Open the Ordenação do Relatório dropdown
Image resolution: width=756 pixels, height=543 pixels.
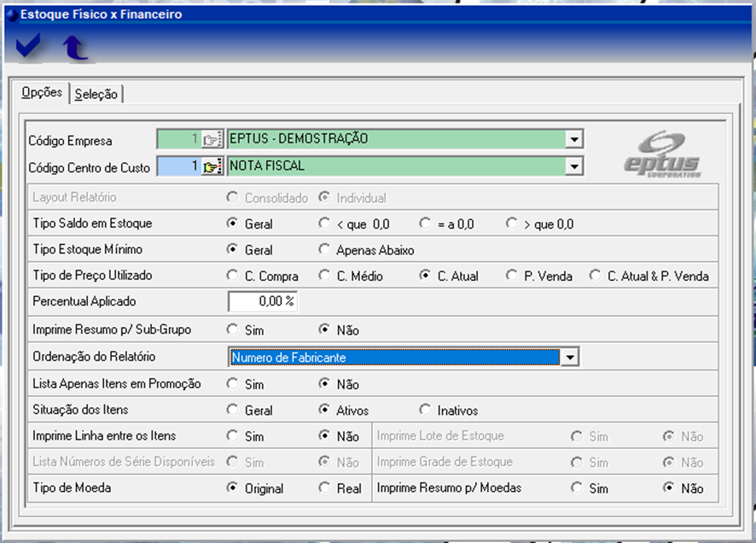coord(571,357)
